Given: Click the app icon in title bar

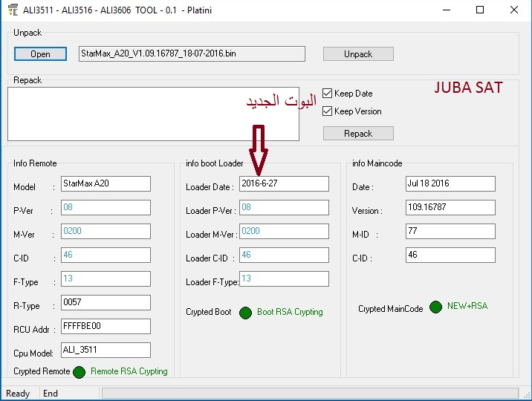Looking at the screenshot, I should pos(13,10).
